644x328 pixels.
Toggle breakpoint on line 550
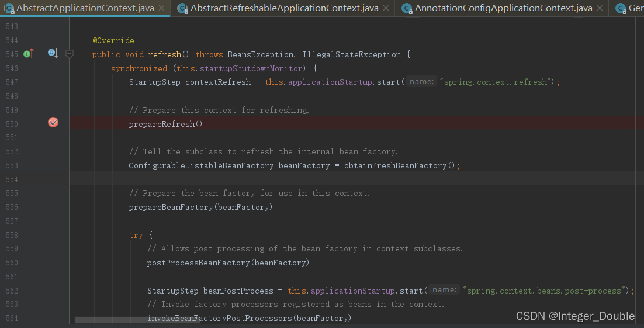(x=53, y=122)
